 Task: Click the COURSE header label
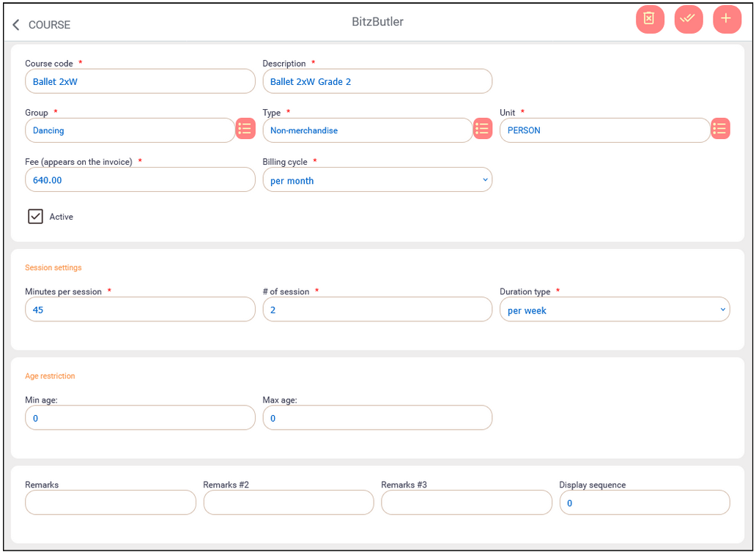tap(49, 25)
